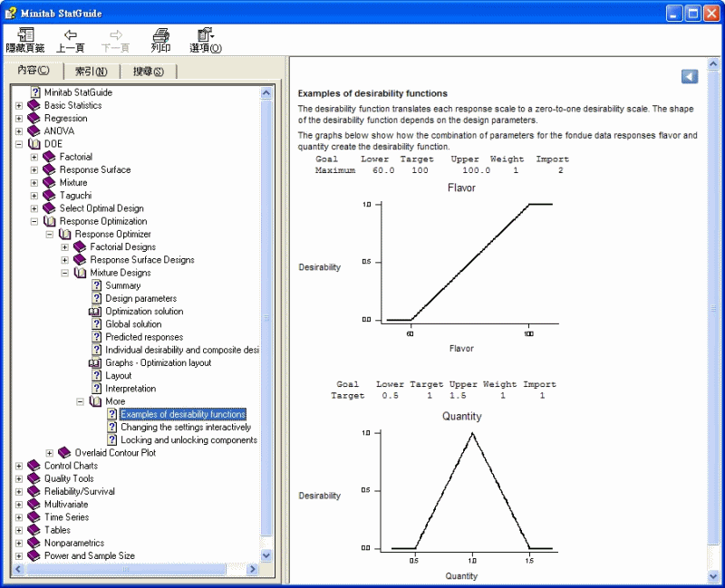The image size is (725, 588).
Task: Maximize the Minitab StatGuide window
Action: point(693,14)
